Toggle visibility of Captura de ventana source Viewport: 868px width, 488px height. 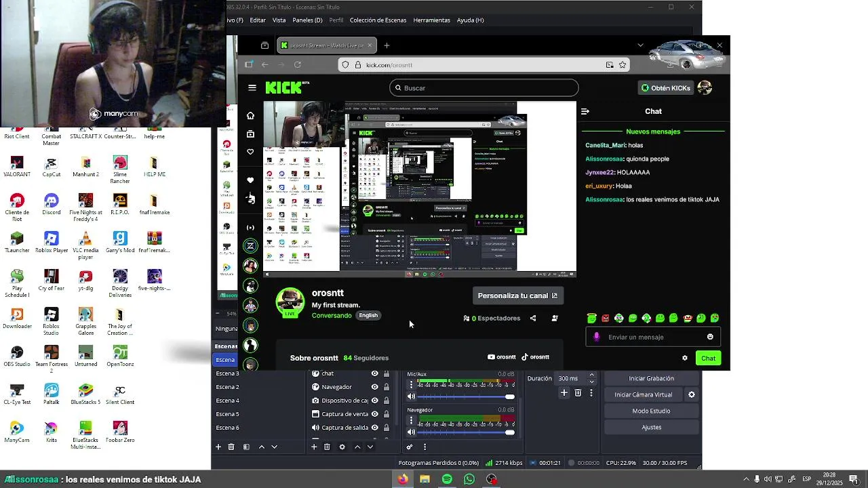click(x=374, y=414)
